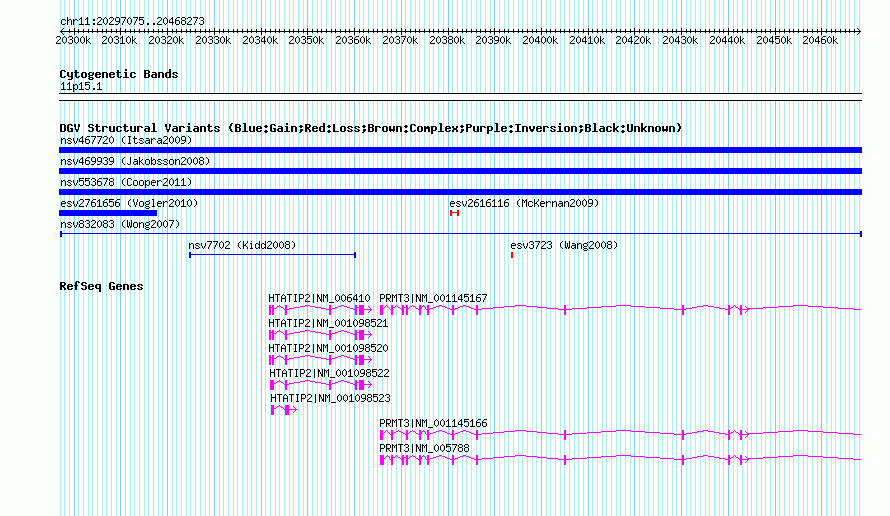Open variant nsv832083 (Wong2007) label
890x516 pixels.
pyautogui.click(x=120, y=224)
